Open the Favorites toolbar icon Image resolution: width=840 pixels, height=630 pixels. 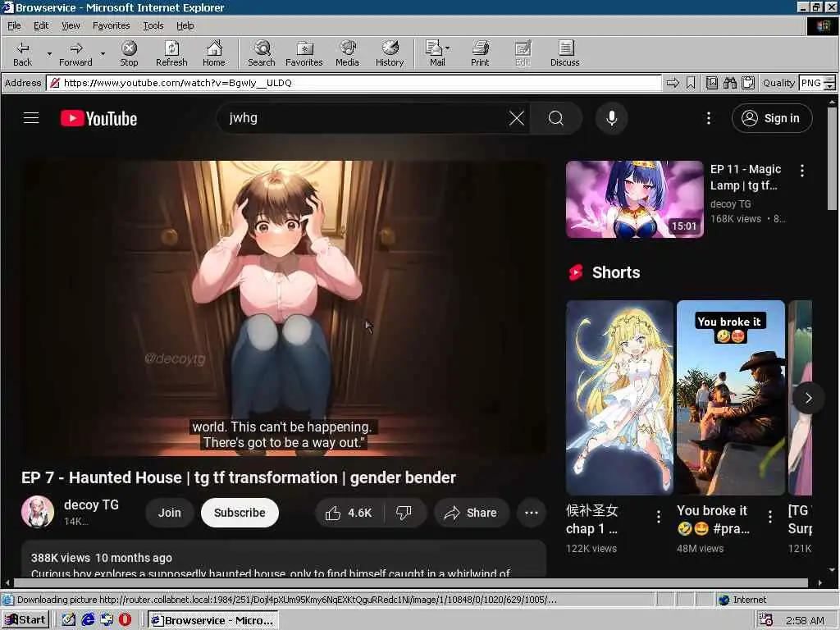pos(304,53)
